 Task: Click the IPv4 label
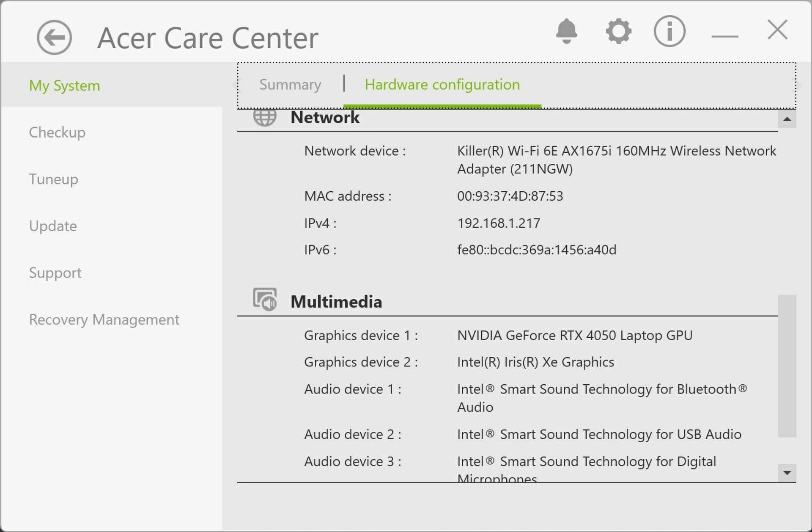click(320, 223)
